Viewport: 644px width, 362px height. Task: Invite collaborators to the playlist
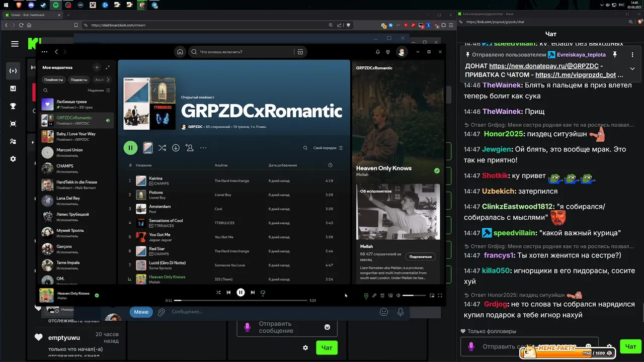[x=189, y=148]
